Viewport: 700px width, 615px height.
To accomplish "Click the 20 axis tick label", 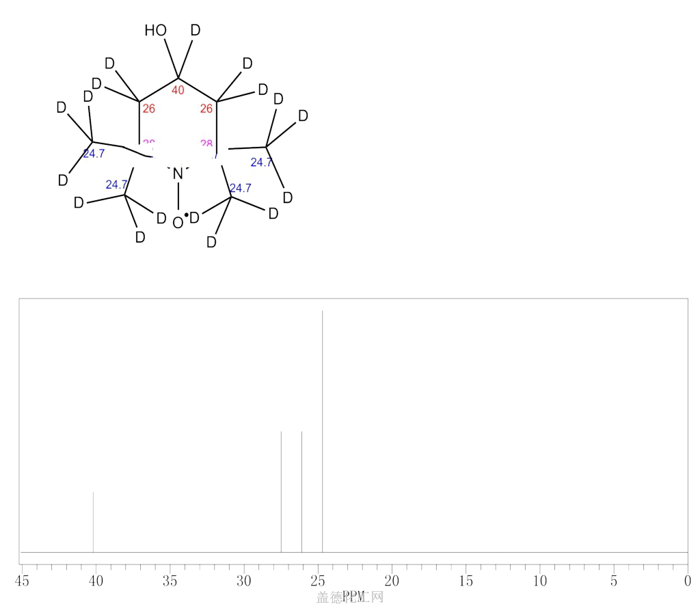I will pos(392,581).
